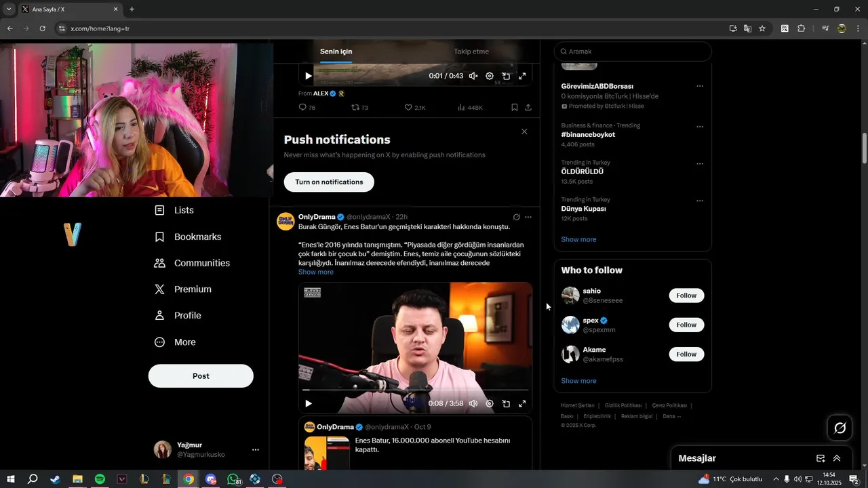Dismiss the Push notifications prompt
Image resolution: width=868 pixels, height=488 pixels.
[524, 131]
